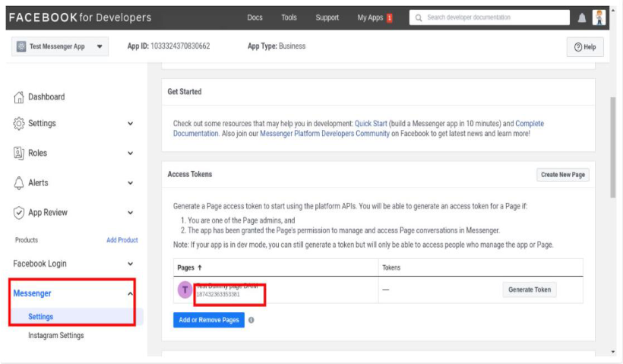Expand the App Review section chevron

[x=131, y=213]
